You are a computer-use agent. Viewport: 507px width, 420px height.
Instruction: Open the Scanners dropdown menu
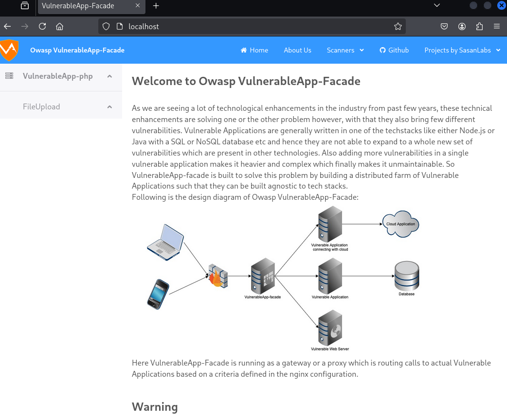345,50
